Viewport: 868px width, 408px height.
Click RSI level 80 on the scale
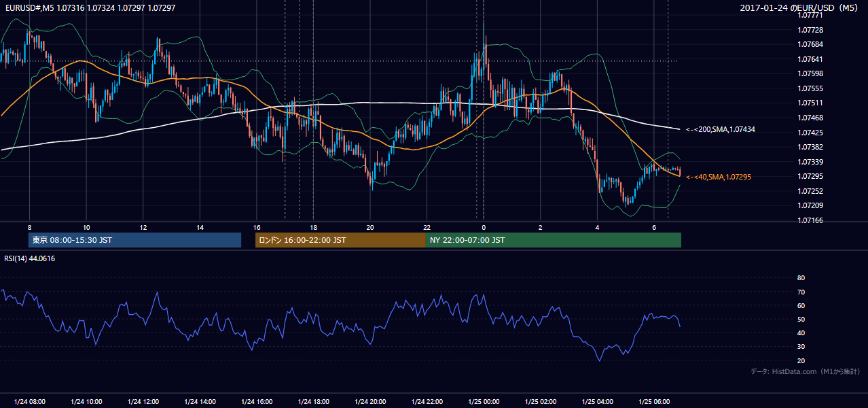801,278
